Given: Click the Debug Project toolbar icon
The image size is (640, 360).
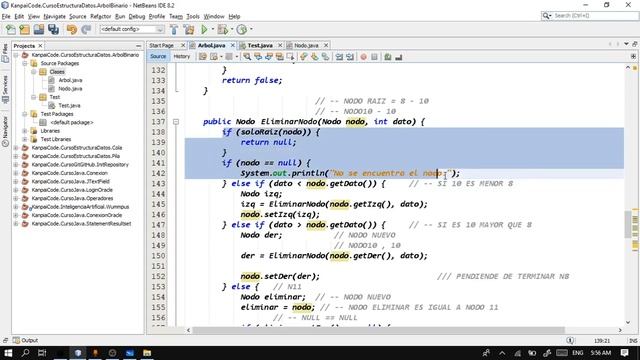Looking at the screenshot, I should point(222,29).
